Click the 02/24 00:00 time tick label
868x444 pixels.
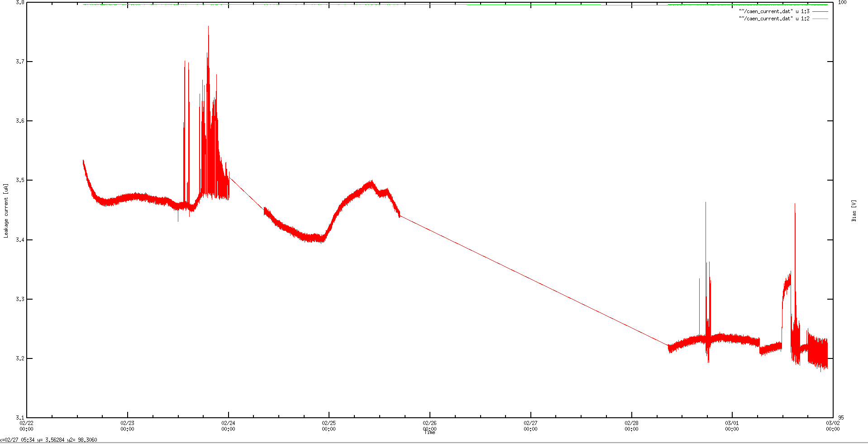click(x=228, y=426)
